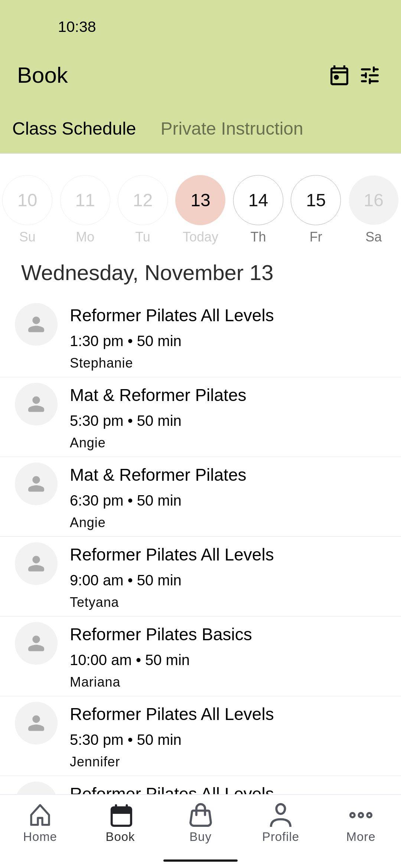The image size is (401, 868).
Task: Tap Mariana's instructor avatar thumbnail
Action: [36, 643]
